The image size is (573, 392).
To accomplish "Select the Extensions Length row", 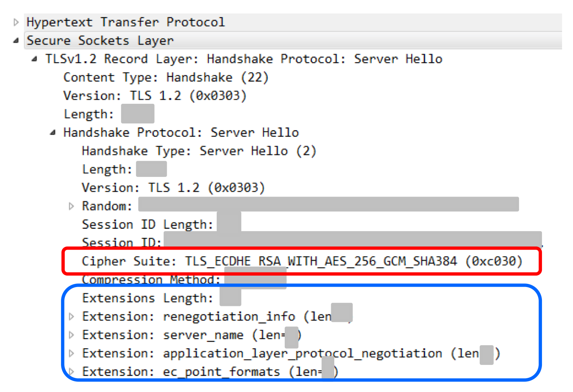I will pyautogui.click(x=161, y=298).
